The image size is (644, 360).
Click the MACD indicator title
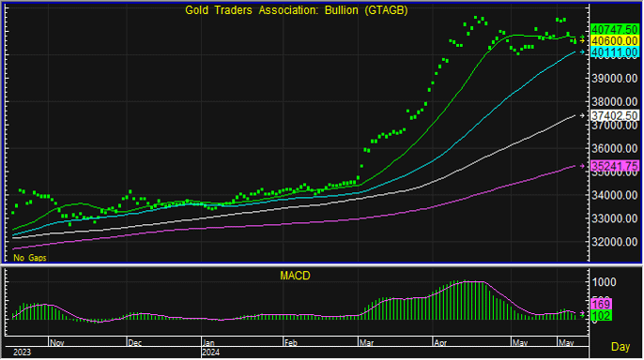[x=295, y=276]
